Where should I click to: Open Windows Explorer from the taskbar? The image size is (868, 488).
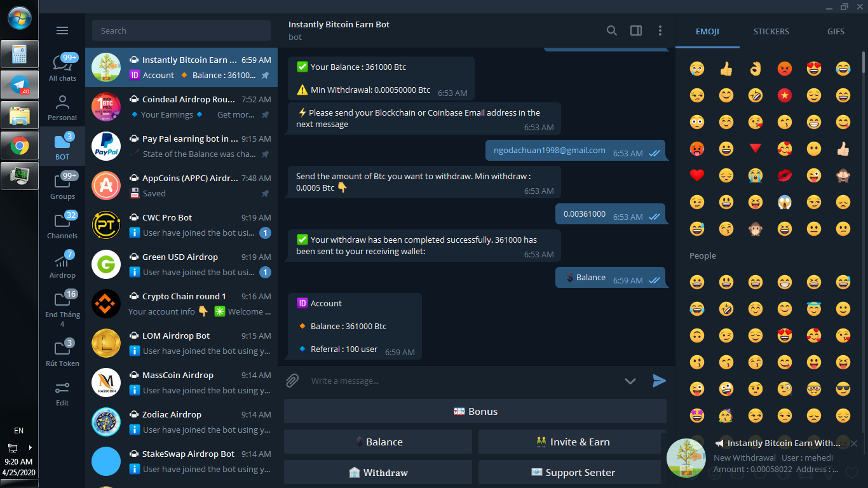click(x=20, y=116)
